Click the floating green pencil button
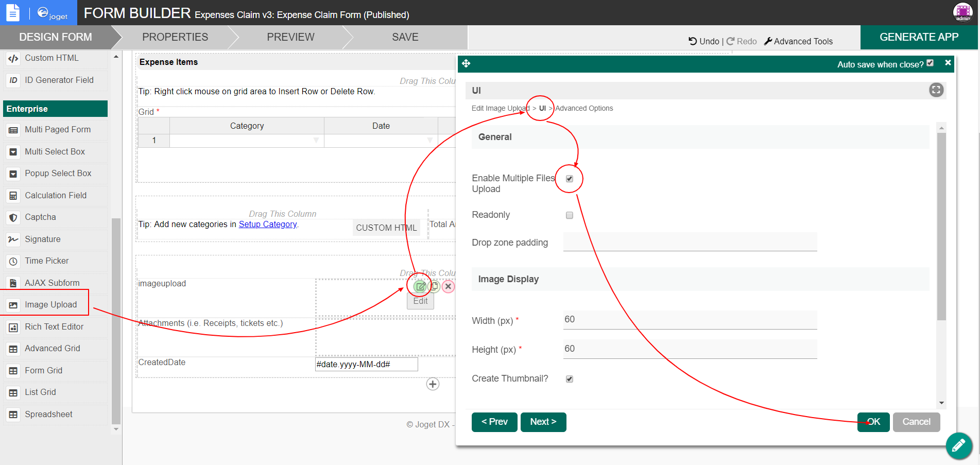The width and height of the screenshot is (980, 465). (958, 445)
